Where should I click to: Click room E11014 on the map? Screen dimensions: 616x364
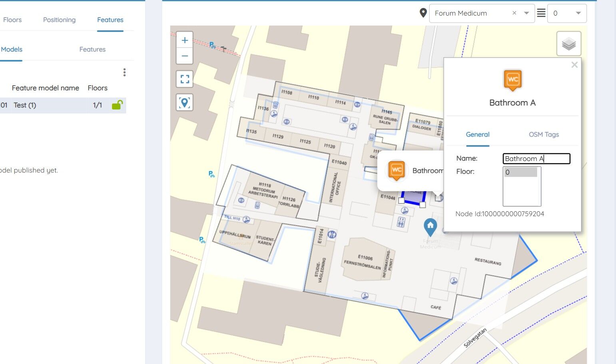320,236
